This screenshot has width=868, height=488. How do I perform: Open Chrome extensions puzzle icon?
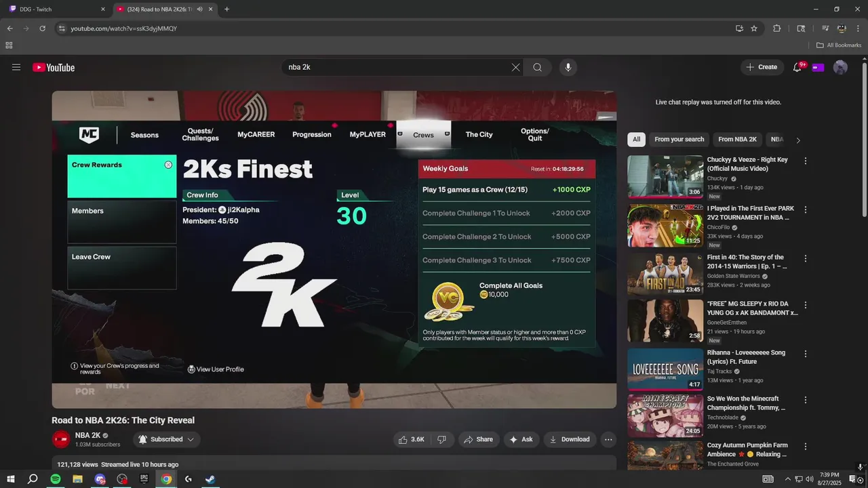(x=777, y=28)
